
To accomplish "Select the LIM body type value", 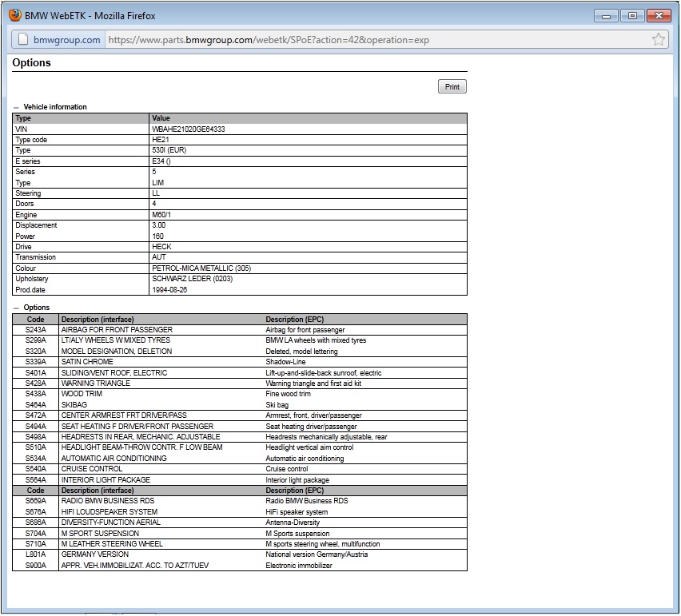I will coord(157,183).
